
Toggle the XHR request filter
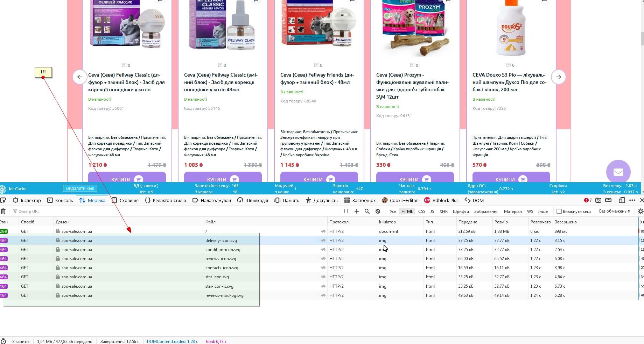(x=443, y=211)
